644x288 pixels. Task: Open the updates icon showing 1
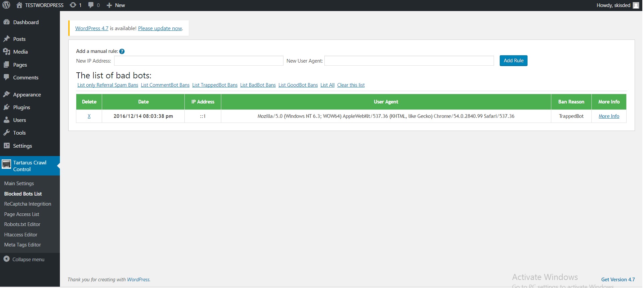pyautogui.click(x=73, y=5)
